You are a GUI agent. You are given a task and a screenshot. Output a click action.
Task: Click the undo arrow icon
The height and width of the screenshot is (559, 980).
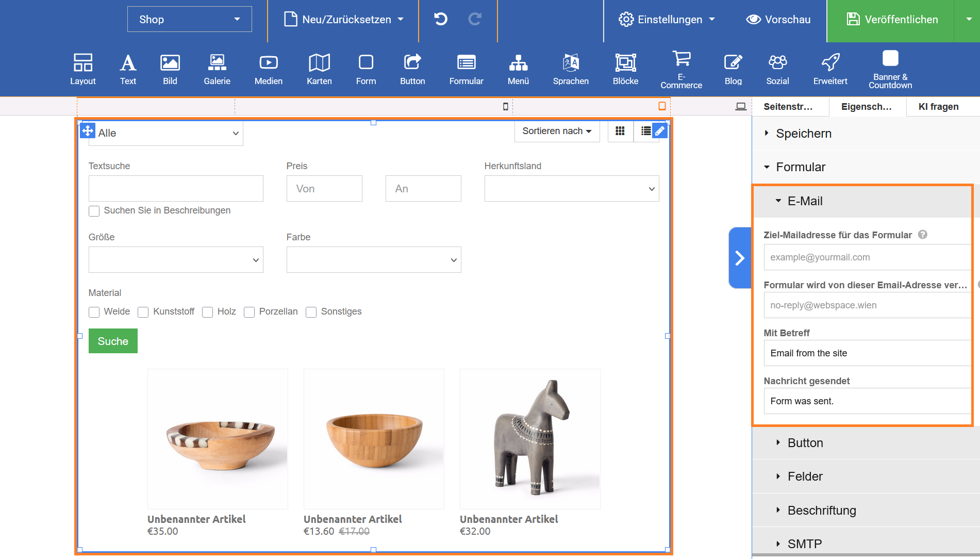pyautogui.click(x=441, y=20)
